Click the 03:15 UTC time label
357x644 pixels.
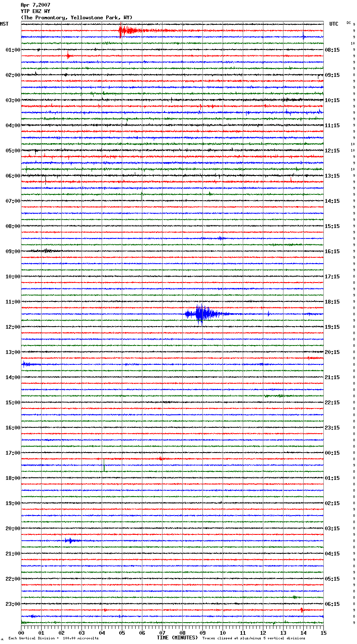click(332, 529)
